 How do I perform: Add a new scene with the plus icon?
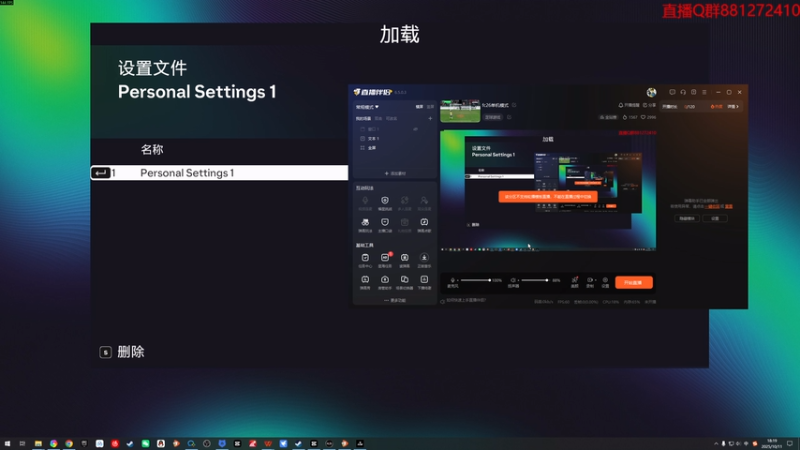430,118
